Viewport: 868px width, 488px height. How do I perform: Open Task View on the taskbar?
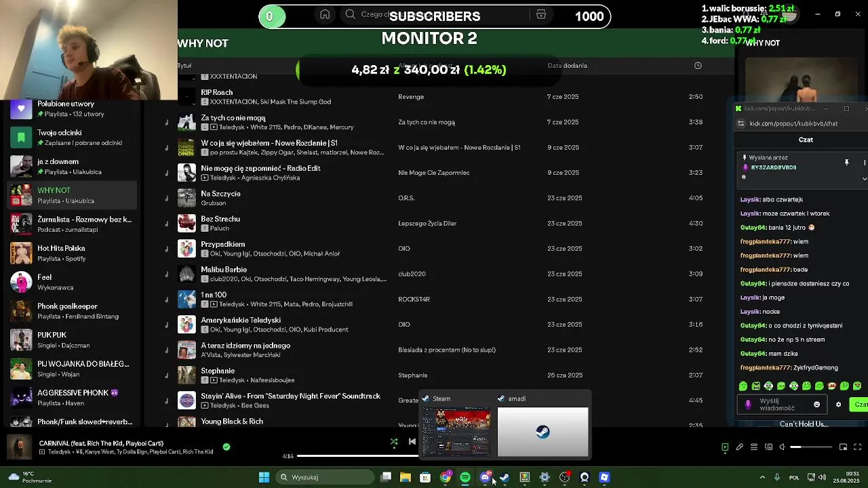(x=386, y=477)
